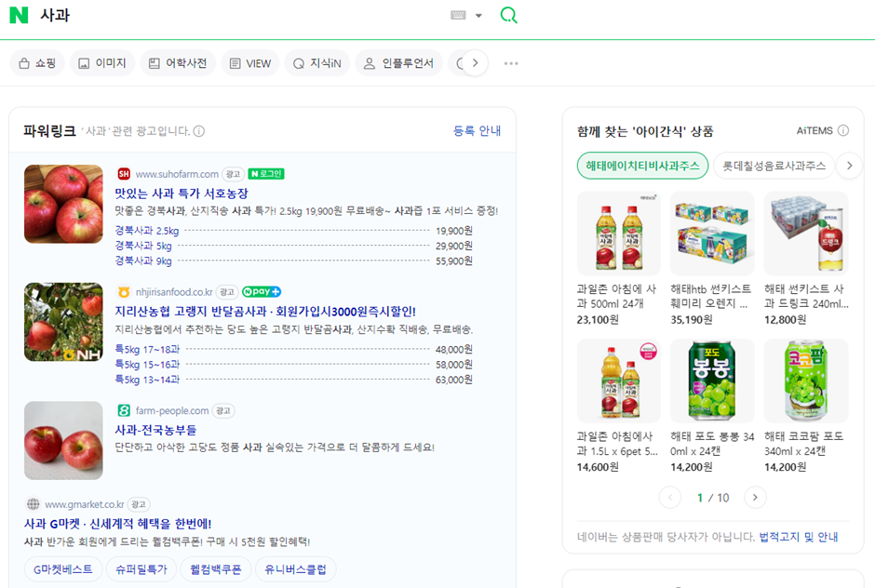The width and height of the screenshot is (875, 588).
Task: Click the Naver N logo
Action: click(19, 15)
